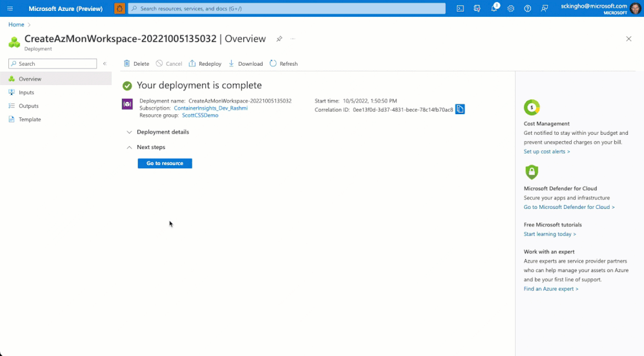Close the deployment blade

click(x=629, y=39)
